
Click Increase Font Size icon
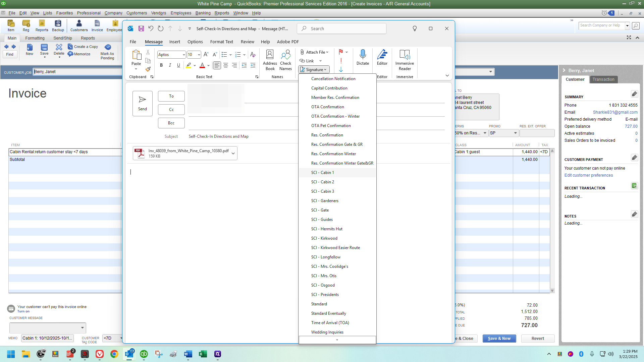tap(206, 55)
